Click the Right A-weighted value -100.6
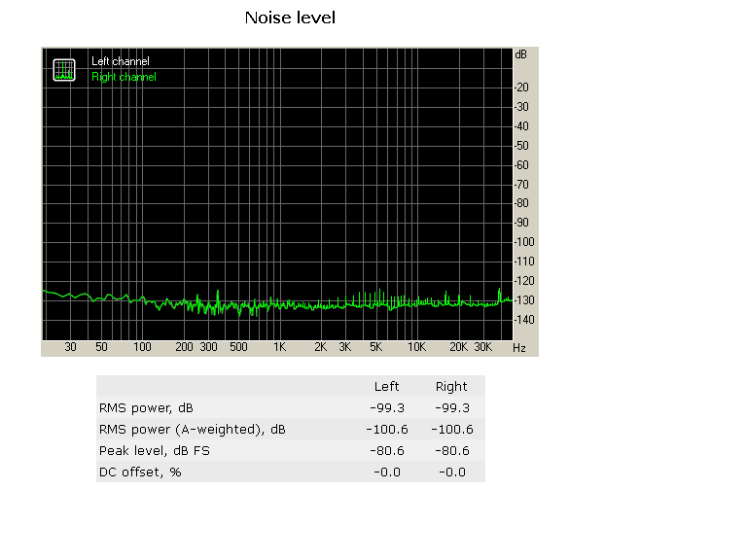The width and height of the screenshot is (747, 560). [452, 430]
